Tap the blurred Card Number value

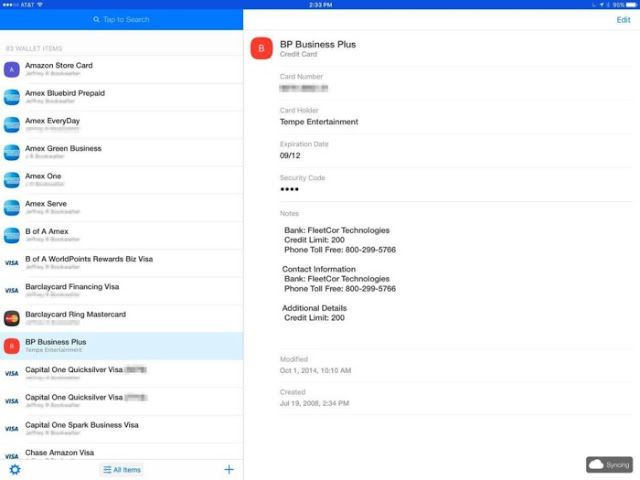[x=304, y=88]
